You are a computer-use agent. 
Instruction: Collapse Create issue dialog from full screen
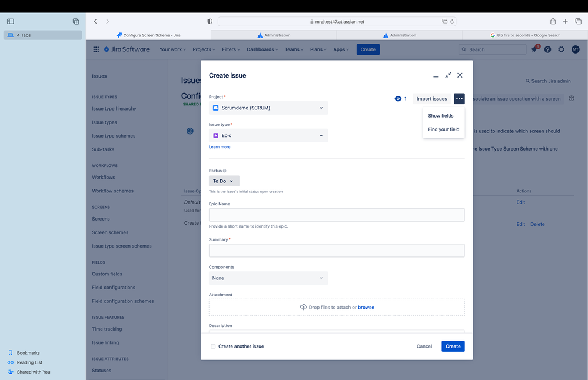[x=448, y=75]
